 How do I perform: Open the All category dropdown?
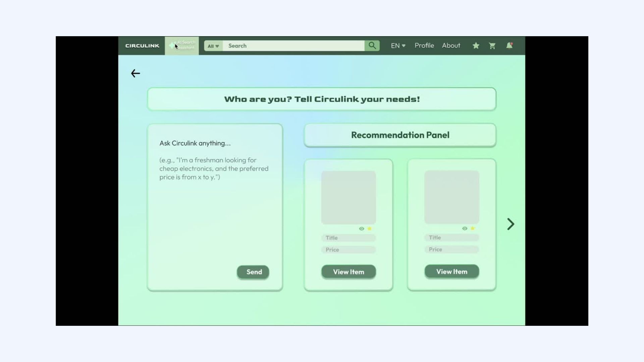(x=213, y=46)
